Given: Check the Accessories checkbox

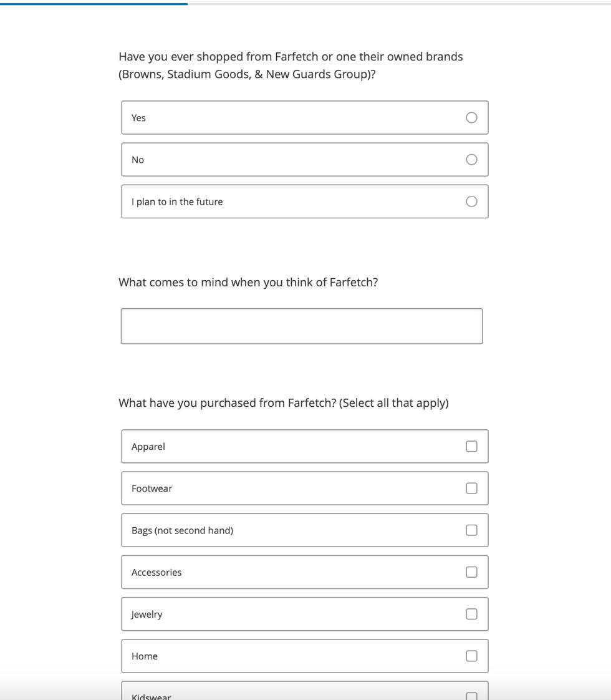Looking at the screenshot, I should point(471,572).
